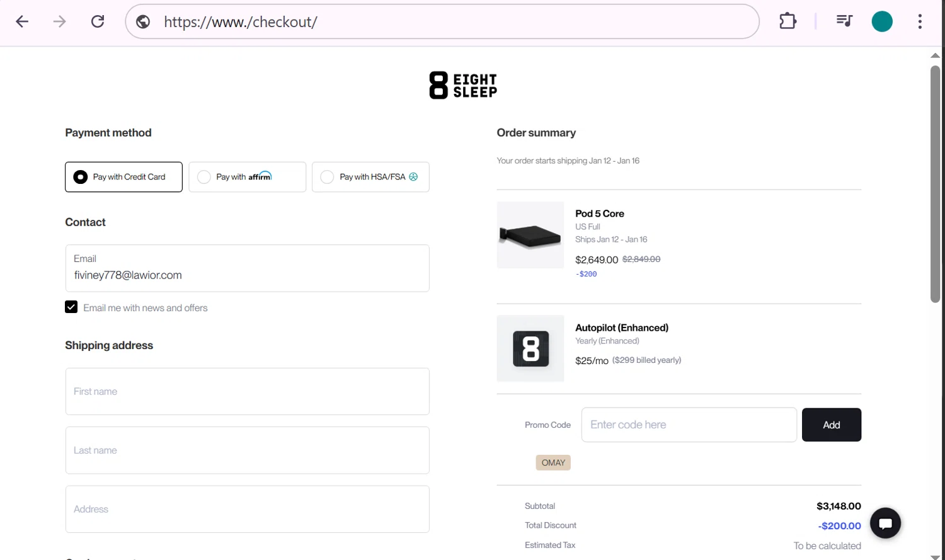Click the Yearly (Enhanced) plan text

(x=607, y=341)
